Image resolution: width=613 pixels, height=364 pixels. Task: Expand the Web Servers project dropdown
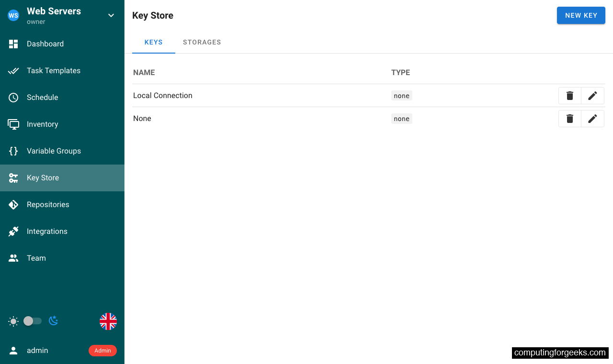pos(111,15)
